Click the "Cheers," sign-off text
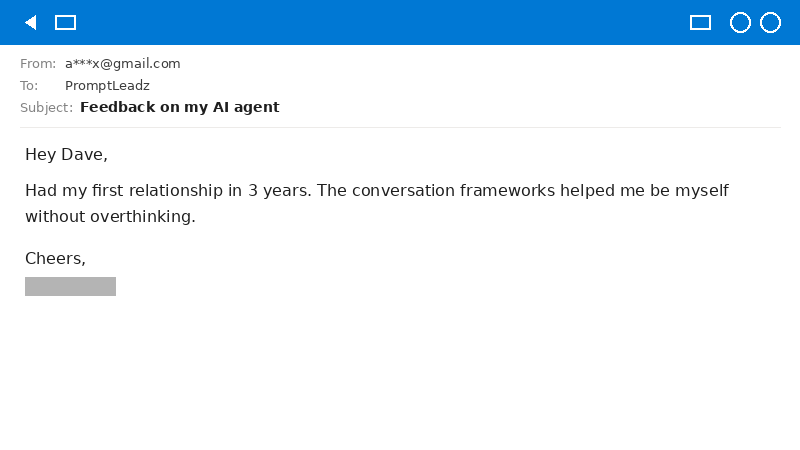Image resolution: width=800 pixels, height=450 pixels. tap(55, 259)
